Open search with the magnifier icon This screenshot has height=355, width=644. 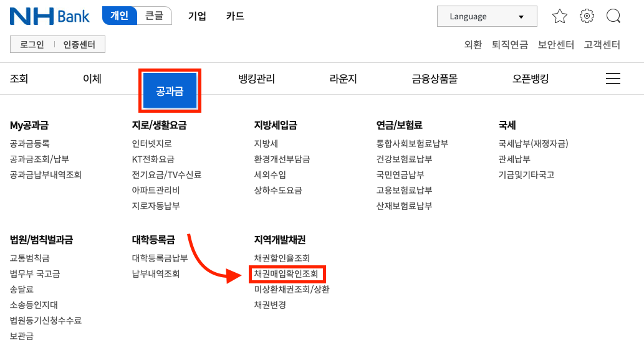[x=613, y=16]
